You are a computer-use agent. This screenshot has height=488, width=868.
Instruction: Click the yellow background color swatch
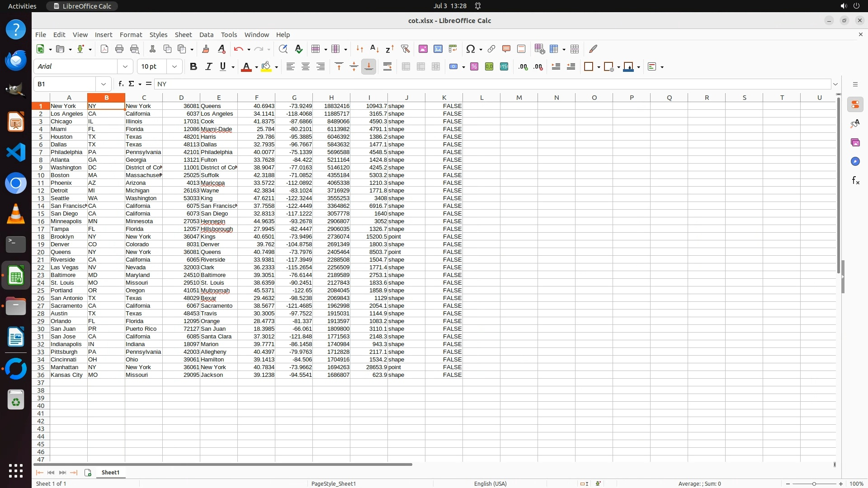click(x=266, y=67)
